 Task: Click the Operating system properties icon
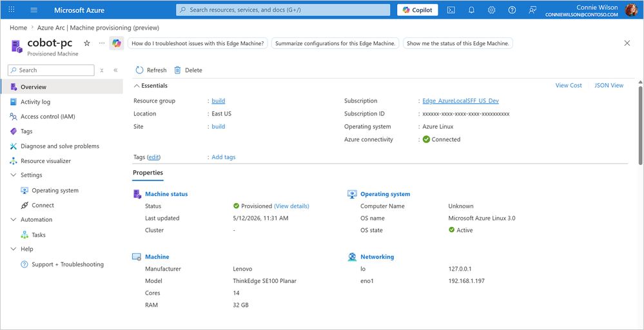352,194
